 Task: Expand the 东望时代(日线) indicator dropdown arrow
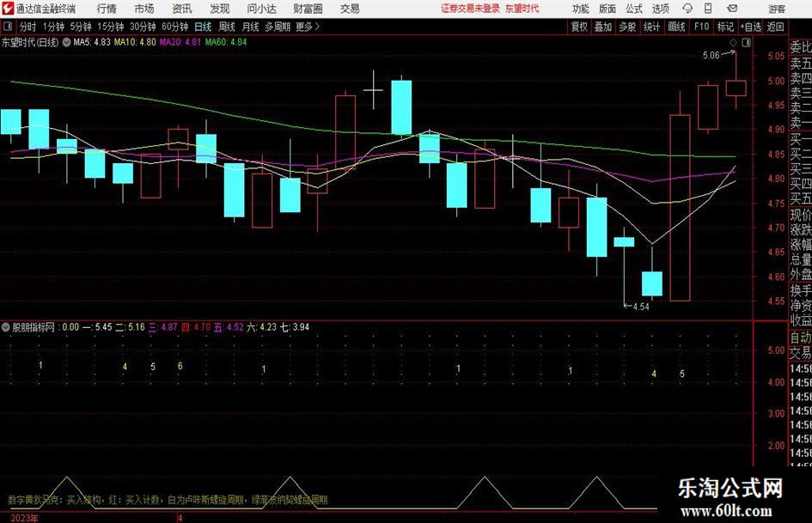pyautogui.click(x=66, y=42)
